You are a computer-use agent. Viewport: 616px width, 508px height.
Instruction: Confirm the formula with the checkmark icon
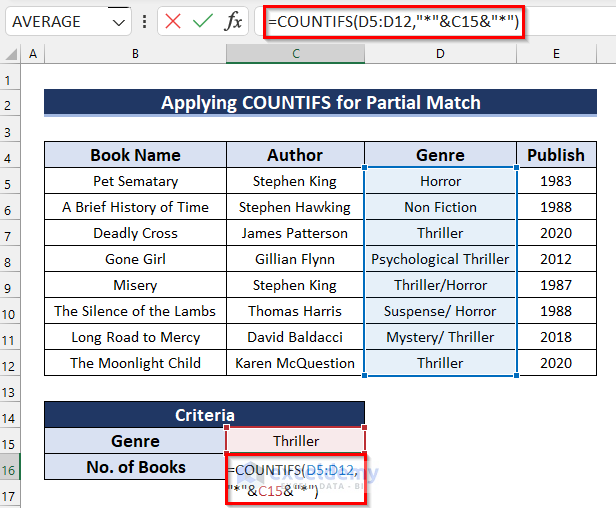click(x=203, y=21)
